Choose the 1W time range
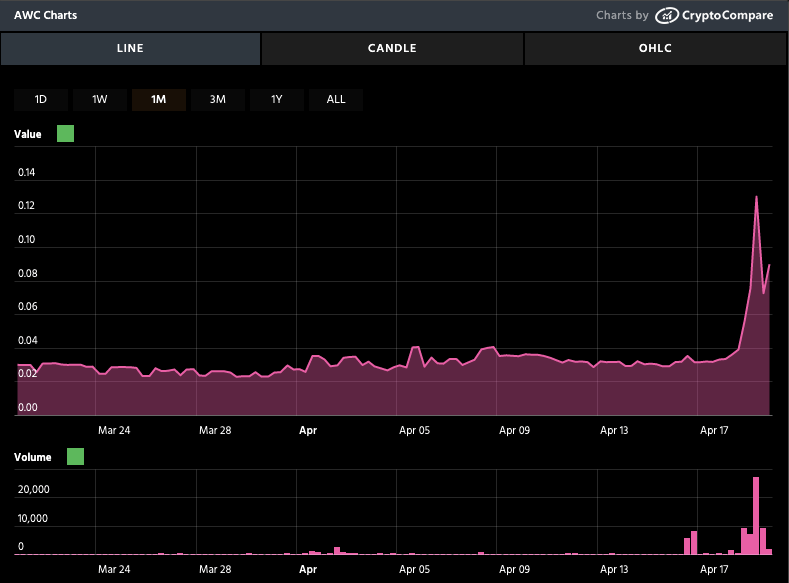Viewport: 789px width, 583px height. click(x=100, y=99)
